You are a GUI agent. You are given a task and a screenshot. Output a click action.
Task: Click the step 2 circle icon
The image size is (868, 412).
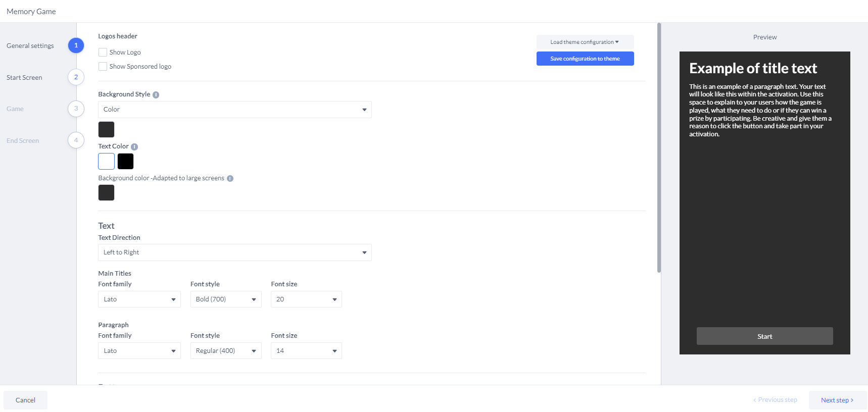point(76,77)
